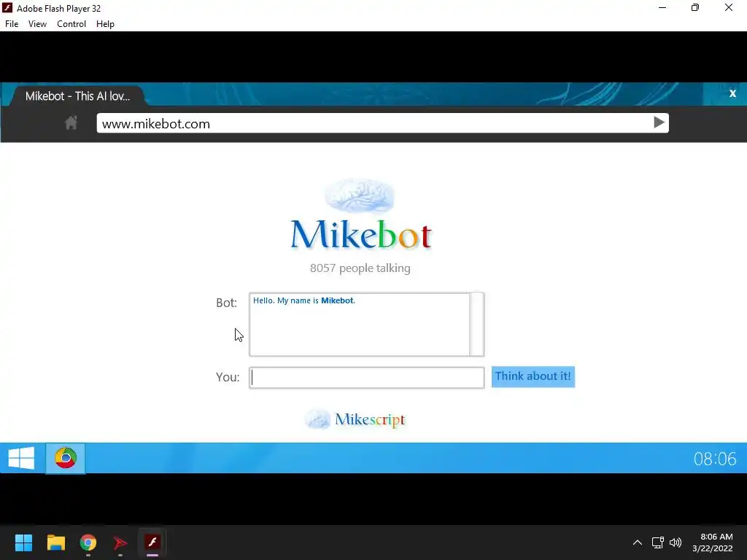
Task: Click the go arrow in address bar
Action: (659, 122)
